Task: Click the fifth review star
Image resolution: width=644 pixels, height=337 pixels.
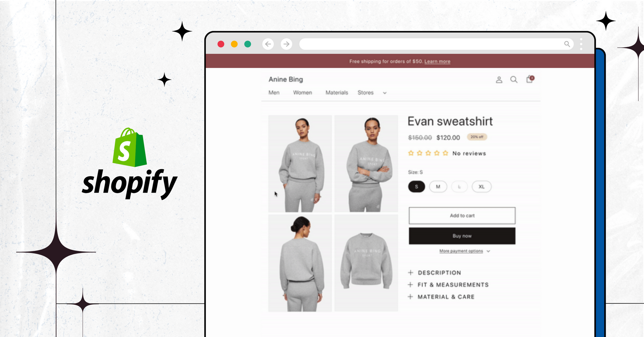Action: pos(445,153)
